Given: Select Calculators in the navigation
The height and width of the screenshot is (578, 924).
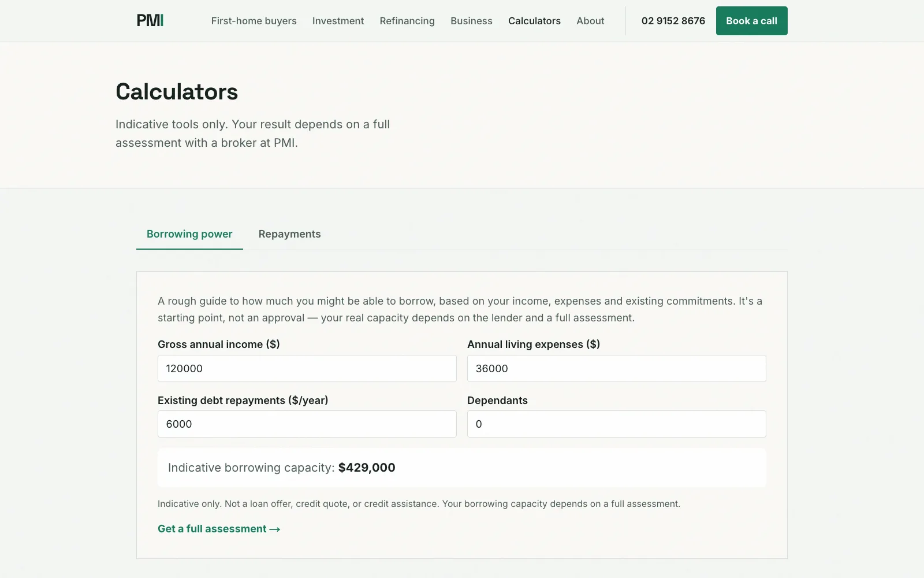Looking at the screenshot, I should 534,21.
